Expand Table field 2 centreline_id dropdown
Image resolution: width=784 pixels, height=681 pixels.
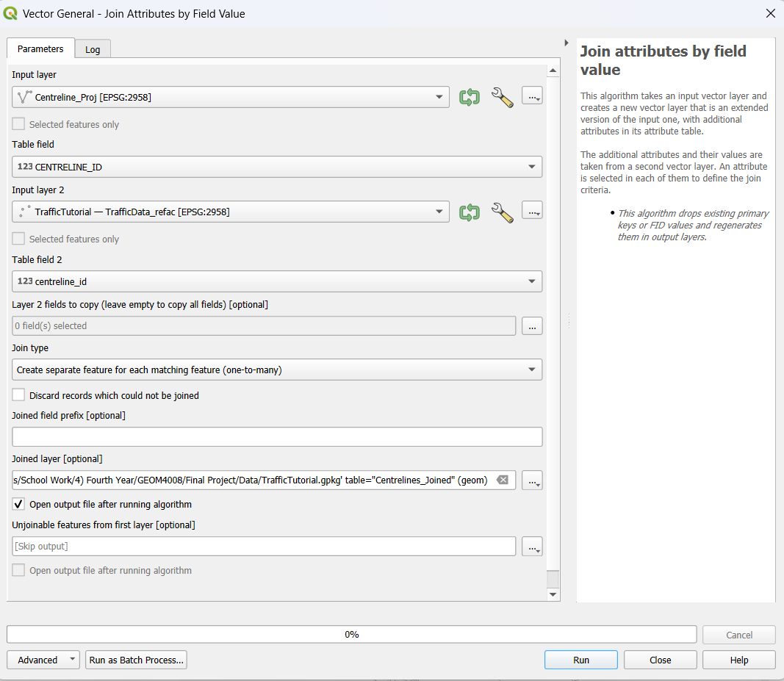(277, 281)
